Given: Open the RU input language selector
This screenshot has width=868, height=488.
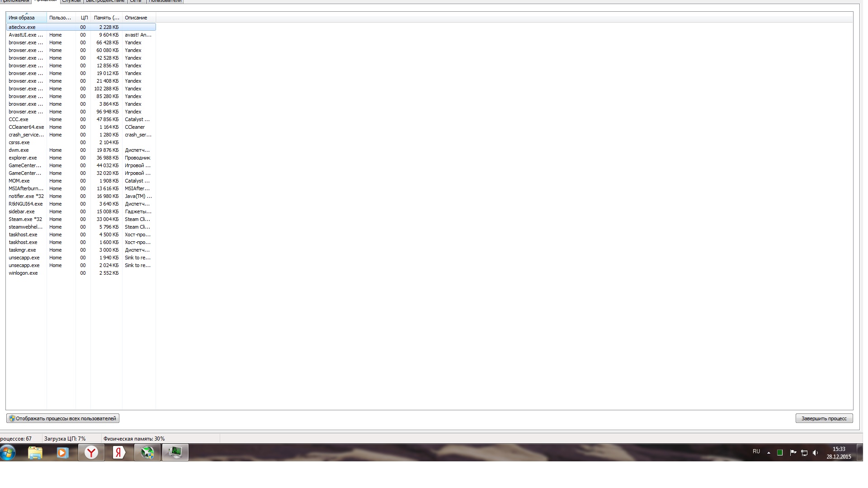Looking at the screenshot, I should tap(756, 451).
